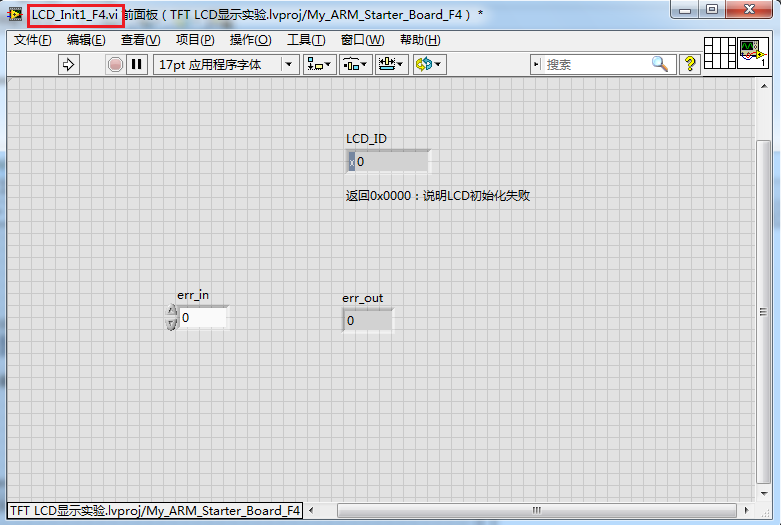Click the LCD_ID indicator value
Screen dimensions: 781x525
[x=391, y=161]
